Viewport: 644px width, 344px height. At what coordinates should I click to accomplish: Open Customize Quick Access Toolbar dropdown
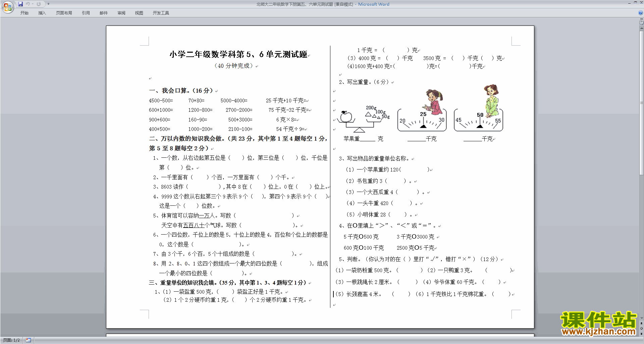coord(48,4)
